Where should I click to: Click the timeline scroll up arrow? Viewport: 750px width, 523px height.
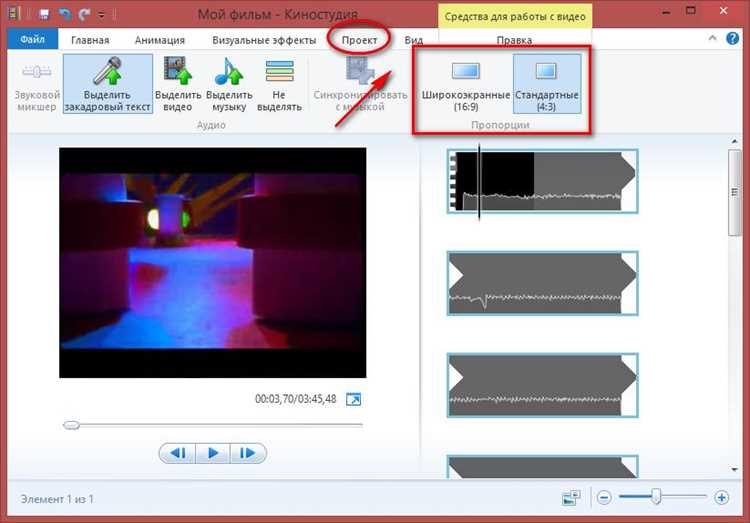pyautogui.click(x=735, y=141)
